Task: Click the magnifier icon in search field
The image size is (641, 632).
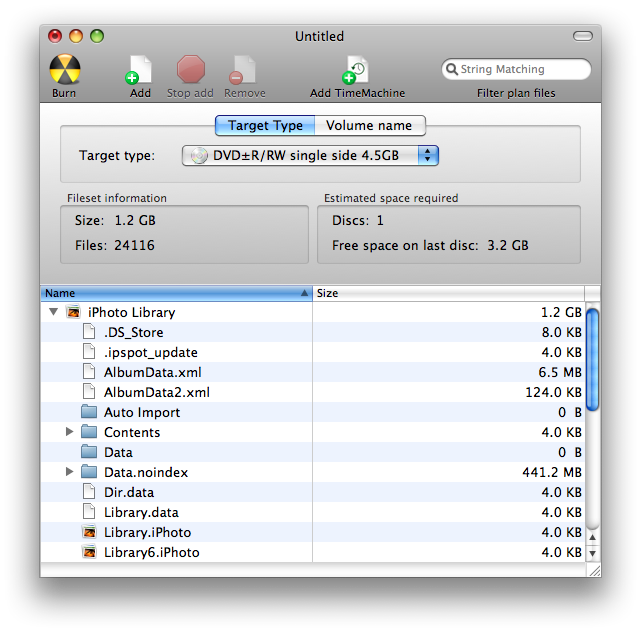Action: (x=452, y=69)
